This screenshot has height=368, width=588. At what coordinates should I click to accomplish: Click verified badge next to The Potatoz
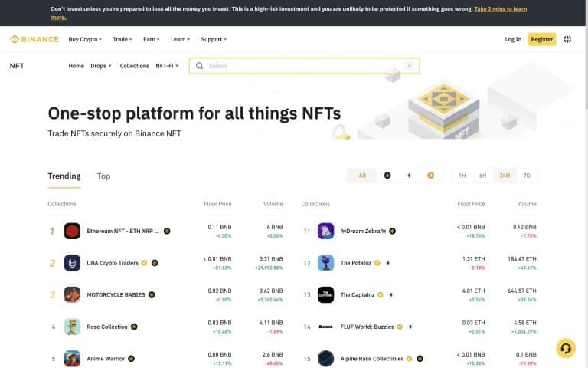[377, 263]
